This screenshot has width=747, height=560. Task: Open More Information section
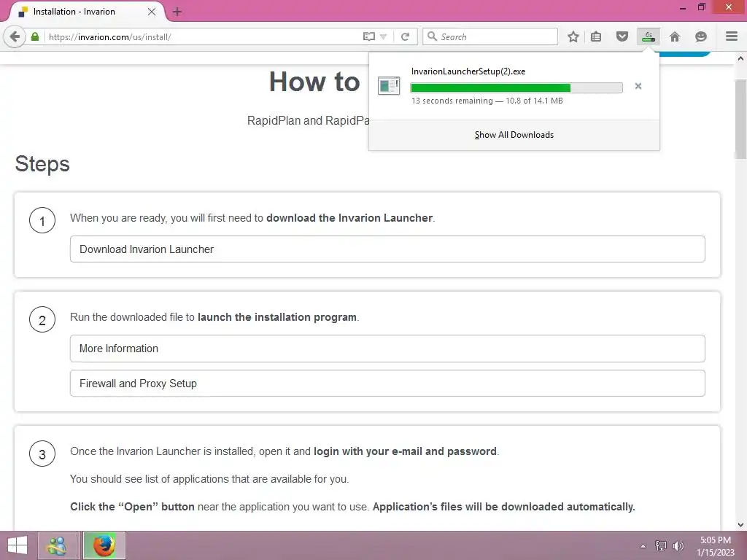click(387, 348)
